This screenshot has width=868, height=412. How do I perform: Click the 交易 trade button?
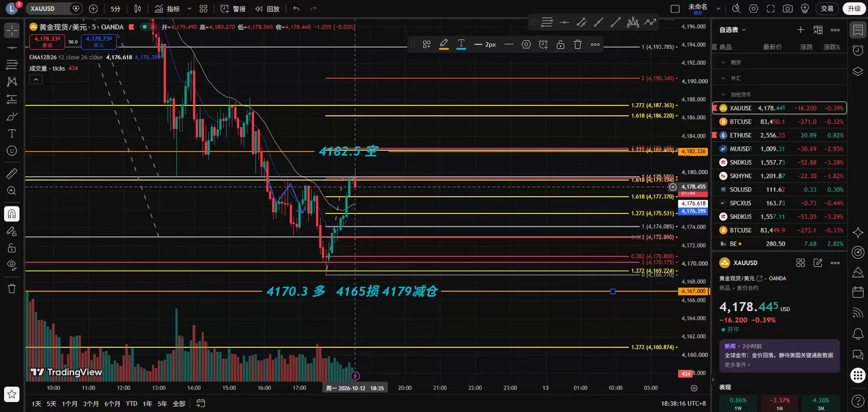pos(827,8)
